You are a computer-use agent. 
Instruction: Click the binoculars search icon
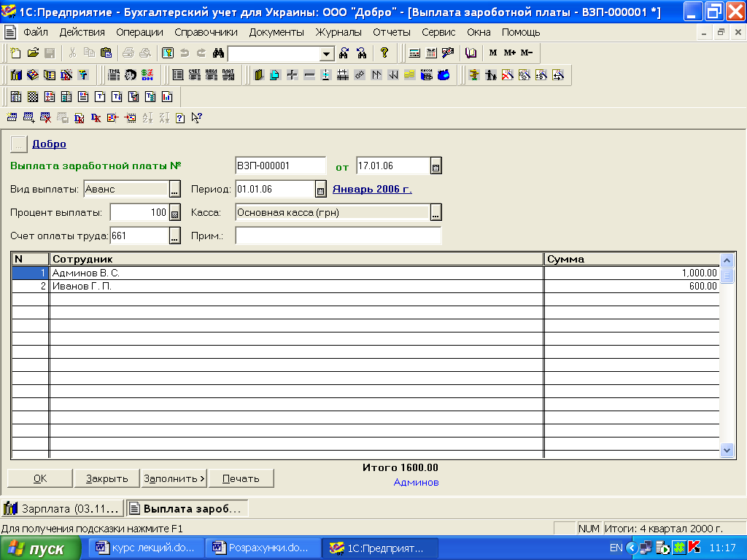click(x=217, y=53)
